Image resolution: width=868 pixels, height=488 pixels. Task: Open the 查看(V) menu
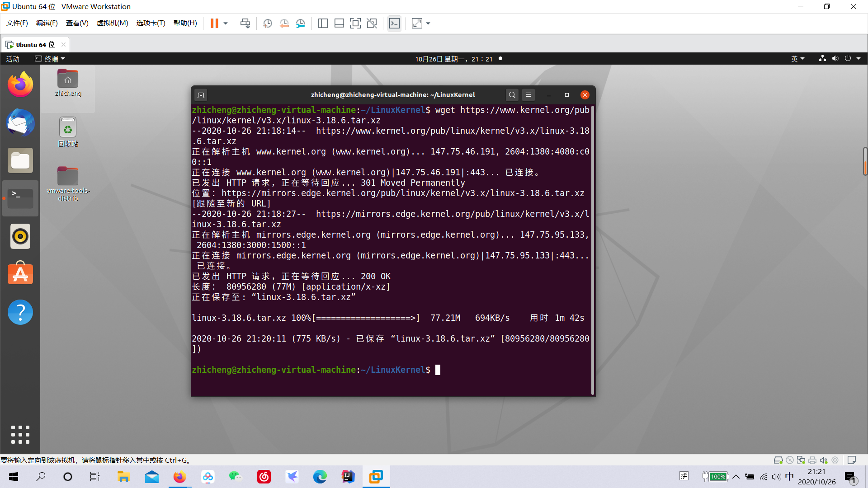coord(77,23)
